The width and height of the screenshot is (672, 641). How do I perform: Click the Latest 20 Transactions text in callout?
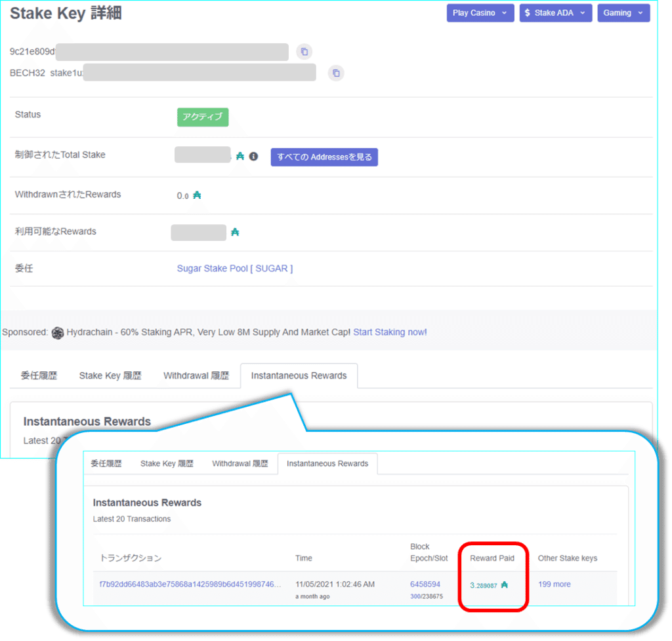(131, 519)
